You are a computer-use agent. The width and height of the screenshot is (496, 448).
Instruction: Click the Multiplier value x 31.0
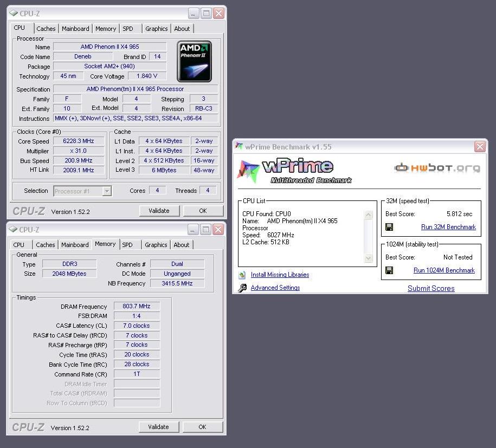[79, 151]
